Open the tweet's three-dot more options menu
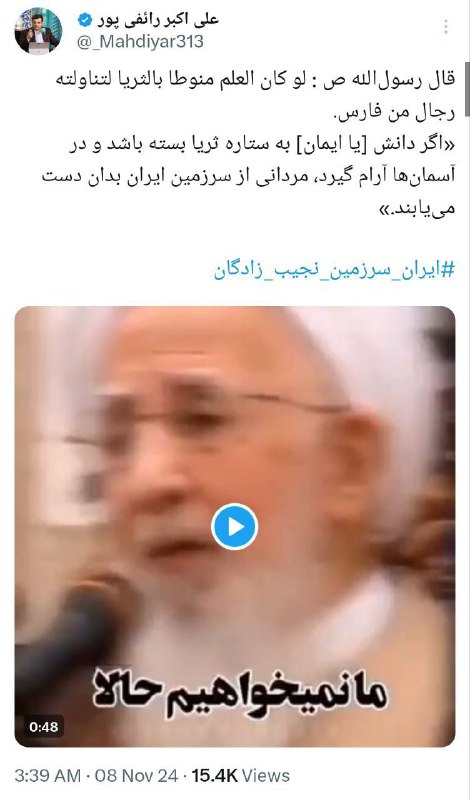 pyautogui.click(x=446, y=27)
